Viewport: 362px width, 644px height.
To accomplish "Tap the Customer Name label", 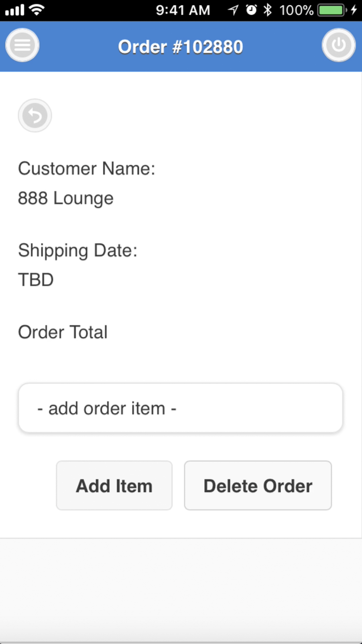I will coord(87,168).
